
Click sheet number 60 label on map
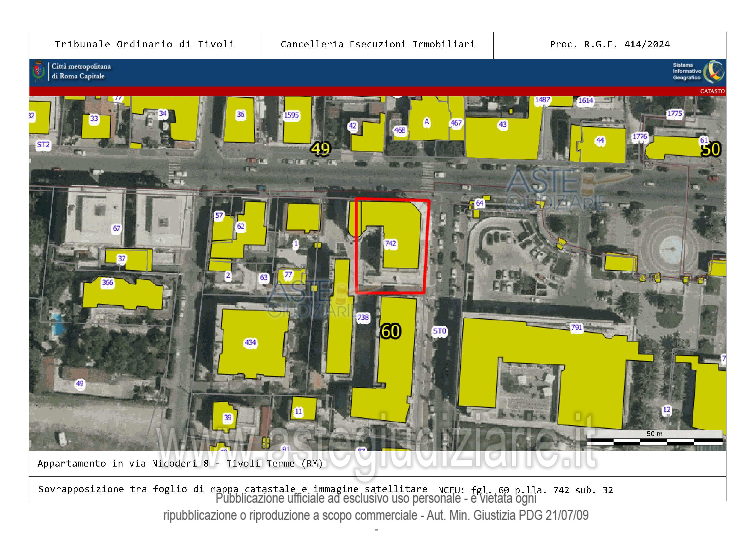pos(390,331)
